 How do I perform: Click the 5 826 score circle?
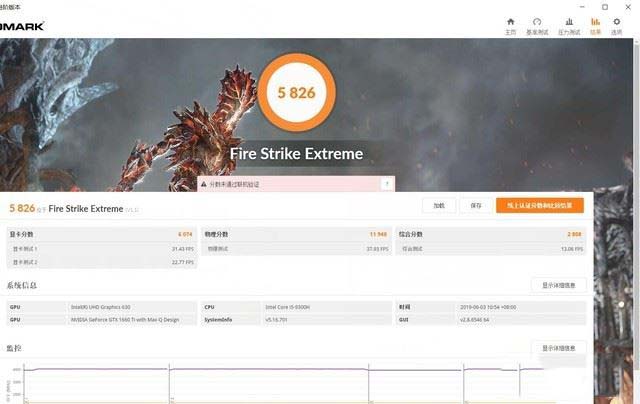click(297, 93)
